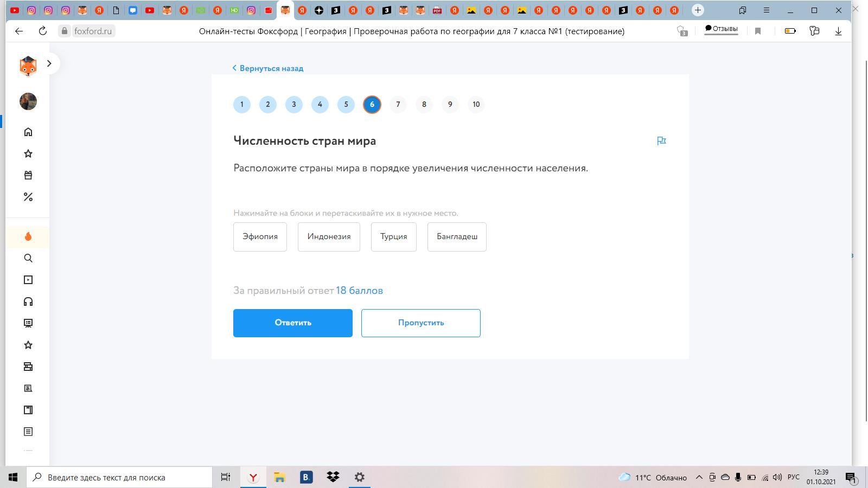Image resolution: width=868 pixels, height=488 pixels.
Task: Go to question 4
Action: (320, 105)
